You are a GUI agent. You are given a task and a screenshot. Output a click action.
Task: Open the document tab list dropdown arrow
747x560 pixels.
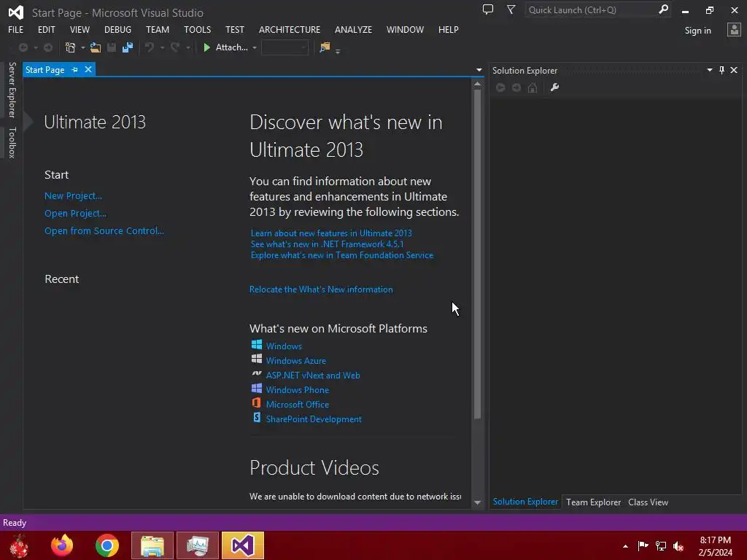[x=479, y=70]
